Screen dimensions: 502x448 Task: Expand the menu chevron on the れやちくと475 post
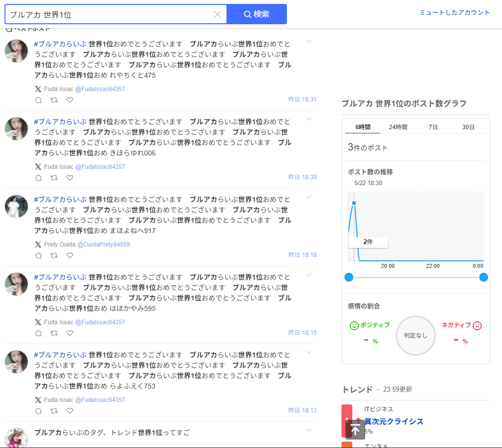(x=309, y=42)
